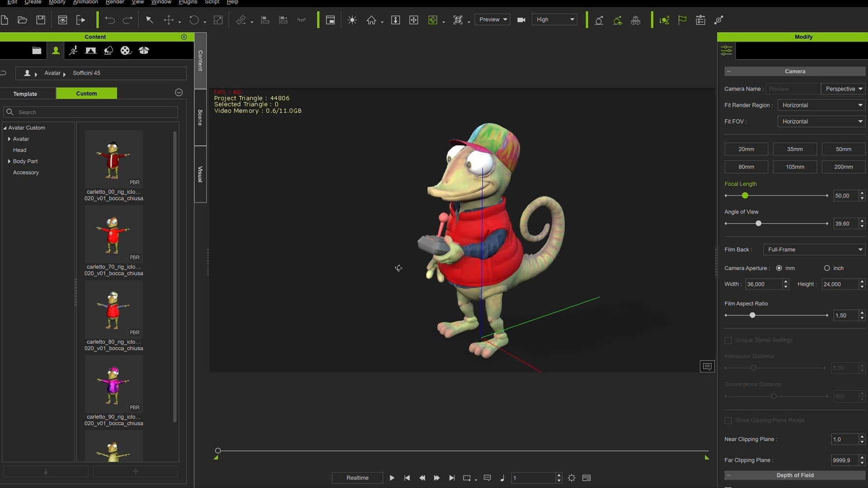This screenshot has width=868, height=488.
Task: Open the Fit Render Region dropdown
Action: click(x=821, y=105)
